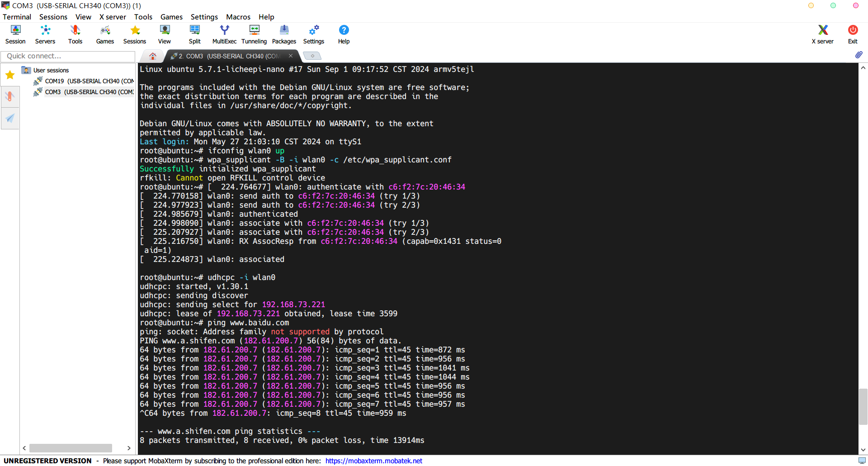Viewport: 868px width, 466px height.
Task: Open the Help question mark icon
Action: [x=344, y=34]
